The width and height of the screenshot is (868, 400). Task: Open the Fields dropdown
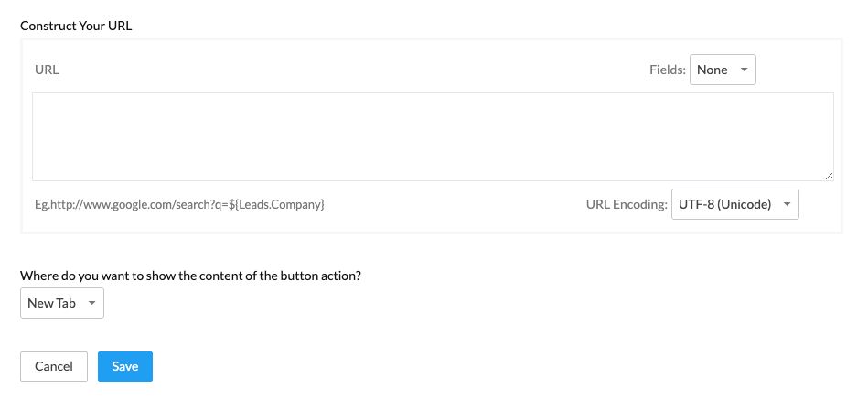pos(723,70)
